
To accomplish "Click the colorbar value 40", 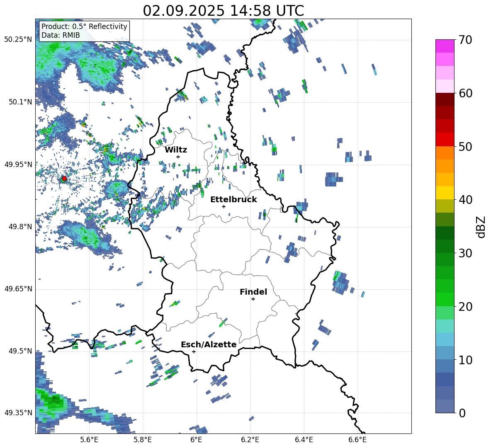I will pos(465,200).
